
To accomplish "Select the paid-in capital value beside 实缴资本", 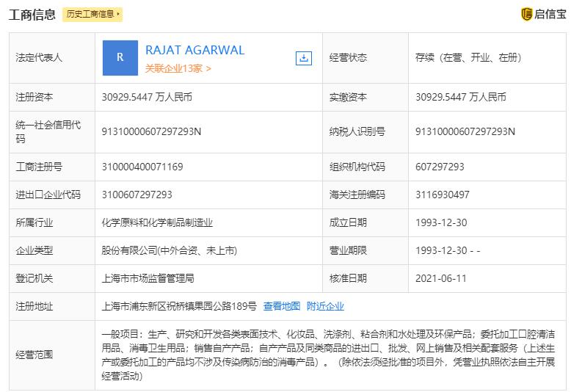I will click(461, 97).
